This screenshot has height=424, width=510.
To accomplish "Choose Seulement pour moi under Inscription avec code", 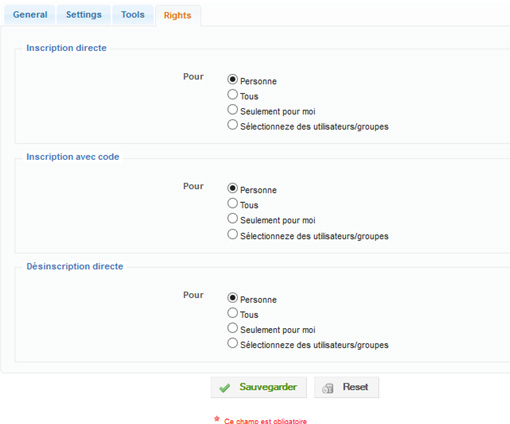I will tap(232, 218).
